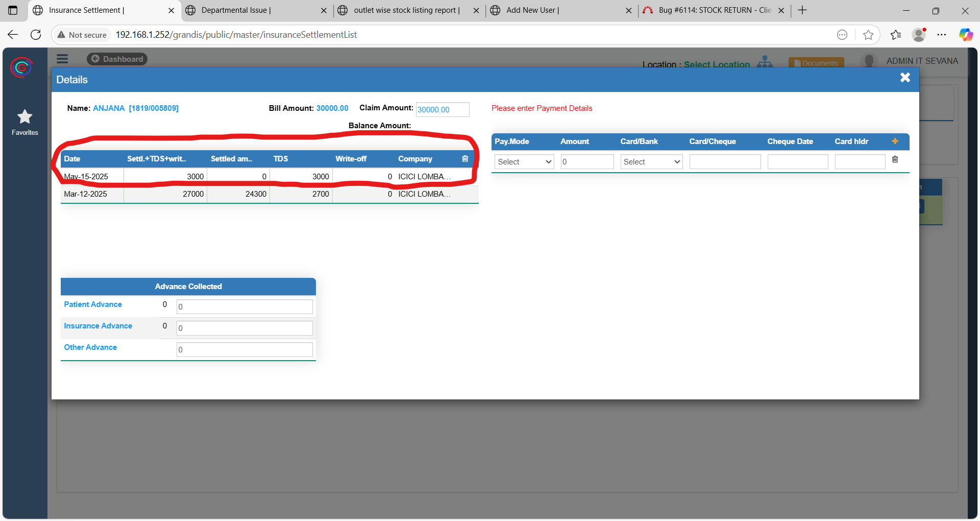The width and height of the screenshot is (980, 521).
Task: Switch to outlet wise stock listing report tab
Action: click(x=406, y=10)
